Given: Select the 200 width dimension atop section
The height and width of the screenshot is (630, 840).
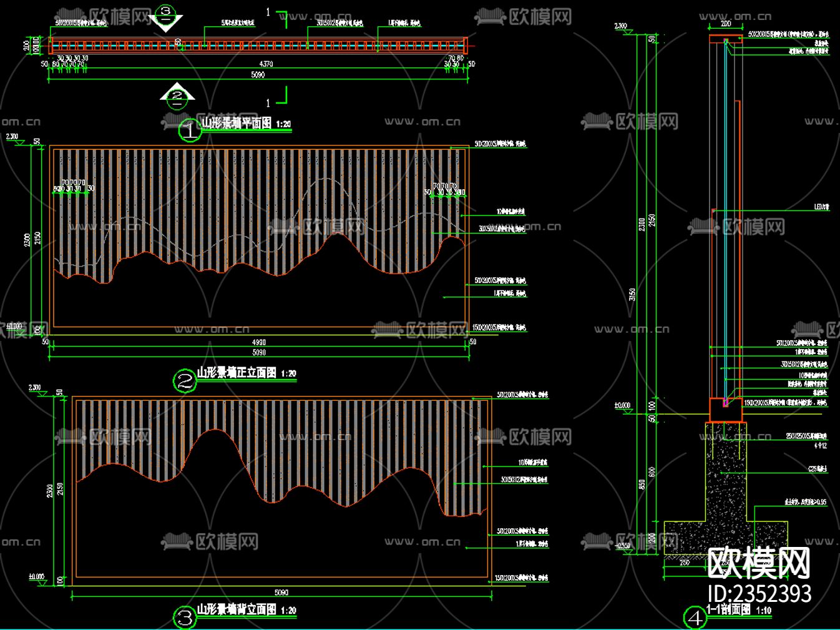Looking at the screenshot, I should point(726,24).
